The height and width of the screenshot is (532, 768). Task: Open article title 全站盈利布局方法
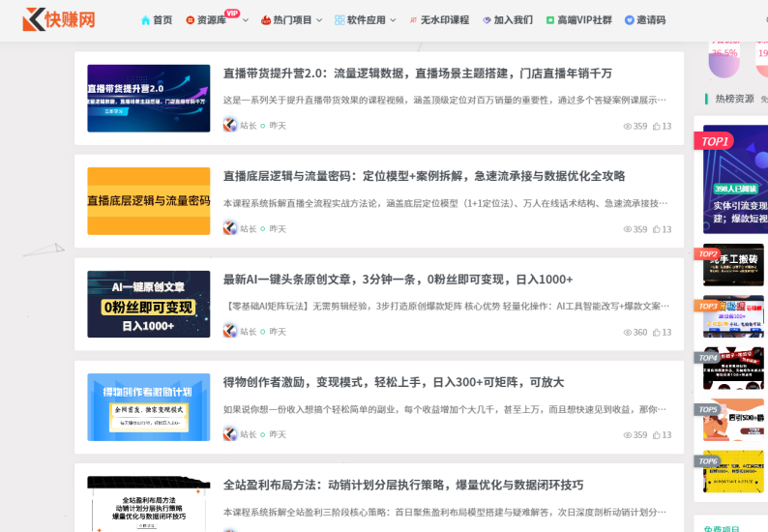(x=403, y=485)
